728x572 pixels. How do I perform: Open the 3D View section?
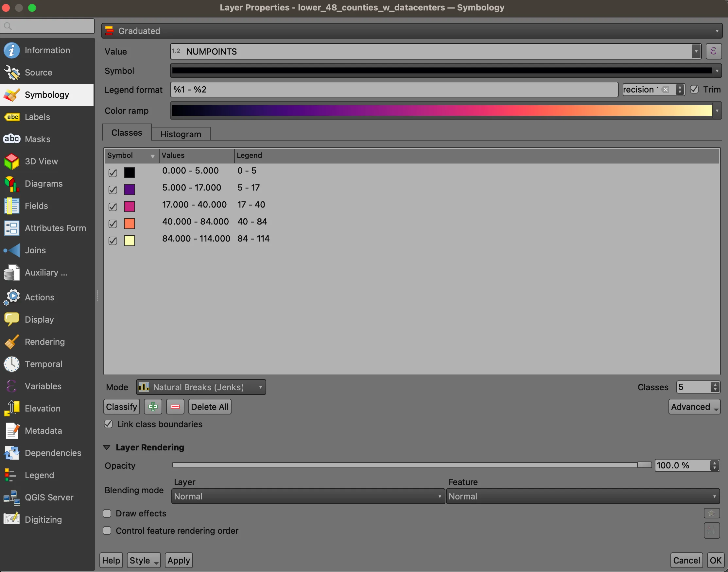(41, 161)
